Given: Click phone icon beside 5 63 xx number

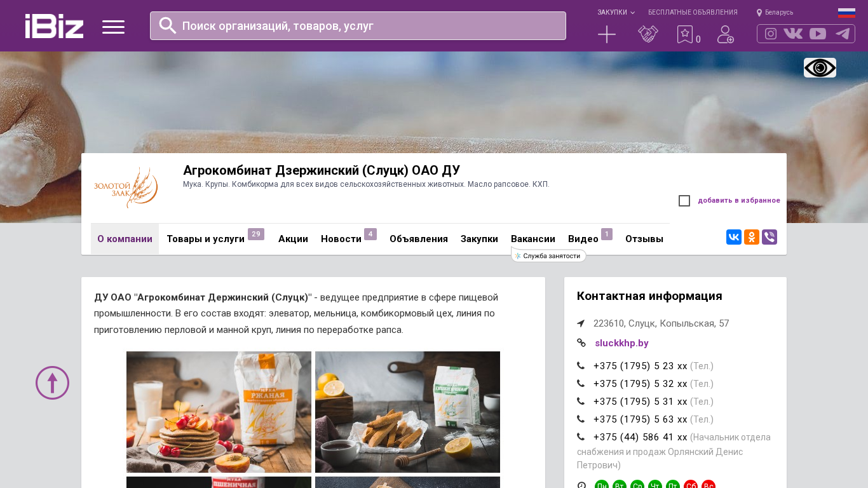Looking at the screenshot, I should click(581, 419).
